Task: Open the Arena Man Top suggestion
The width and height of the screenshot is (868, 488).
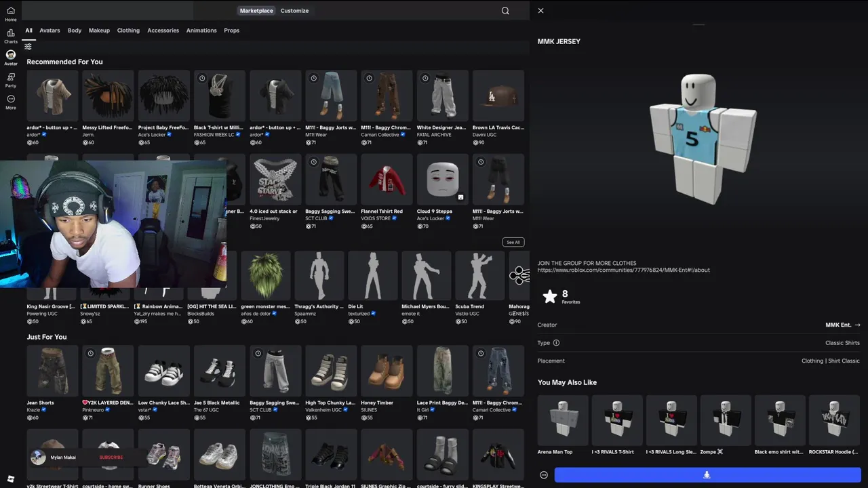Action: 563,425
